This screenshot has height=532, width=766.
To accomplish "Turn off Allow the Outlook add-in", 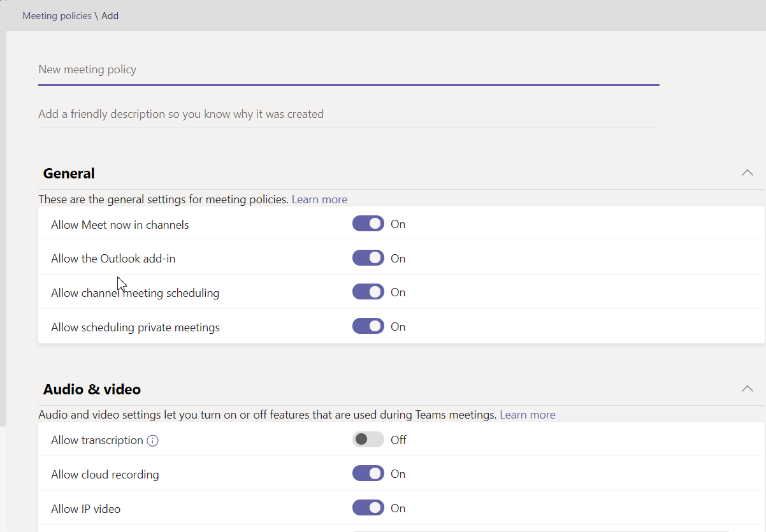I will point(368,258).
